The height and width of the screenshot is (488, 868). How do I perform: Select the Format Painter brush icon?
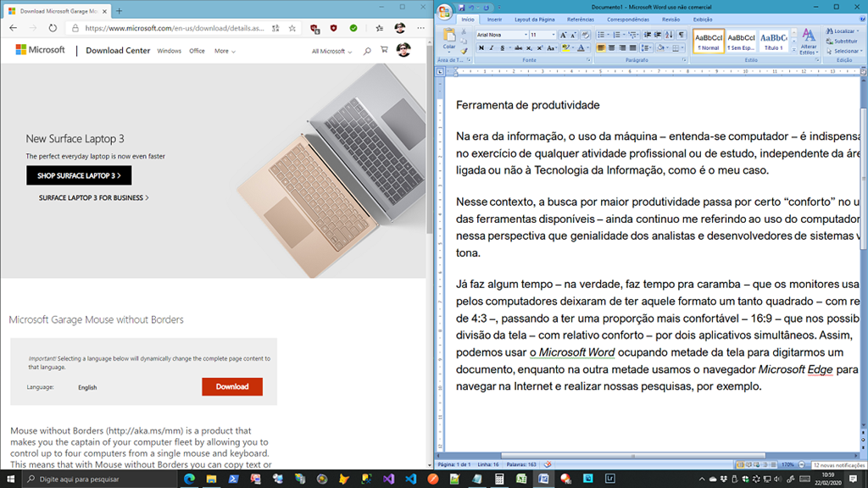[463, 53]
